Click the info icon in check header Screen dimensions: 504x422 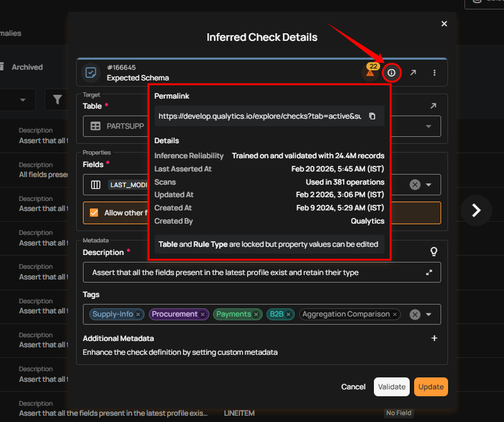(x=392, y=73)
